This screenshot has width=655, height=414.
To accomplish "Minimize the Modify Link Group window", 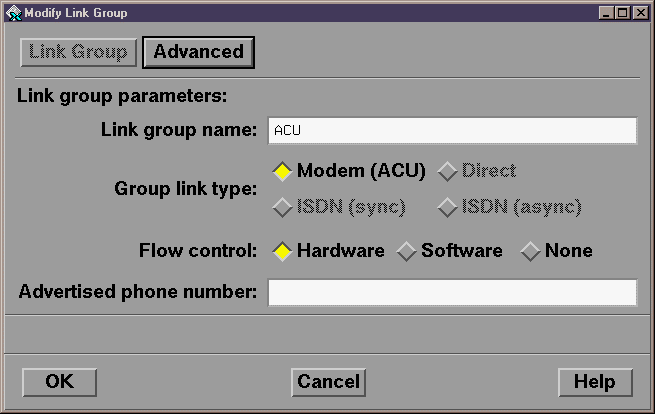I will 606,13.
